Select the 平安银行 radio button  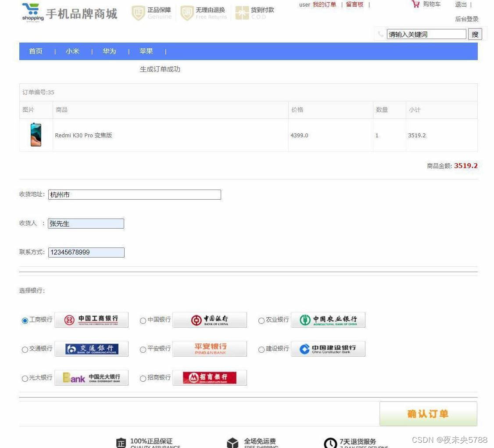click(x=143, y=350)
